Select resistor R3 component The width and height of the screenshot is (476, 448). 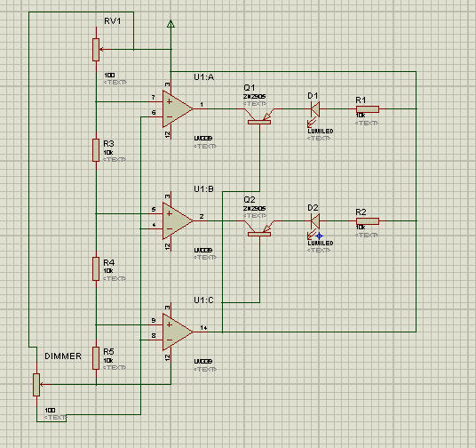point(96,150)
